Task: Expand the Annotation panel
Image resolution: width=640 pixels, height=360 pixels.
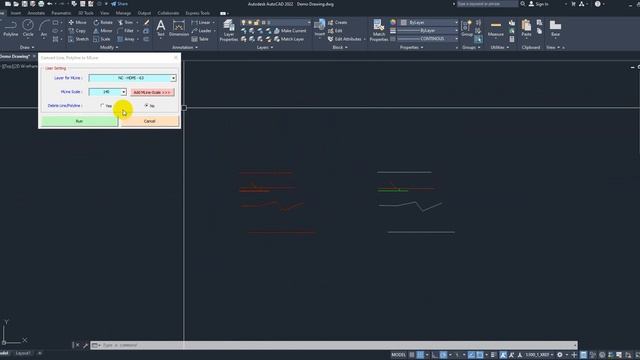Action: pos(184,47)
